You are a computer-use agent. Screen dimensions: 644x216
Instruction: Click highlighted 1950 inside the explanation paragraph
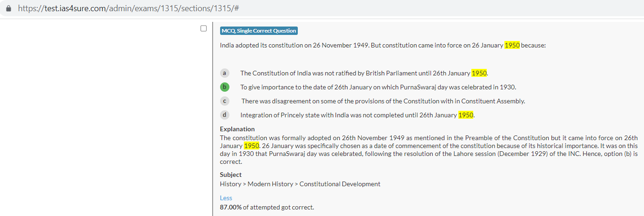251,146
